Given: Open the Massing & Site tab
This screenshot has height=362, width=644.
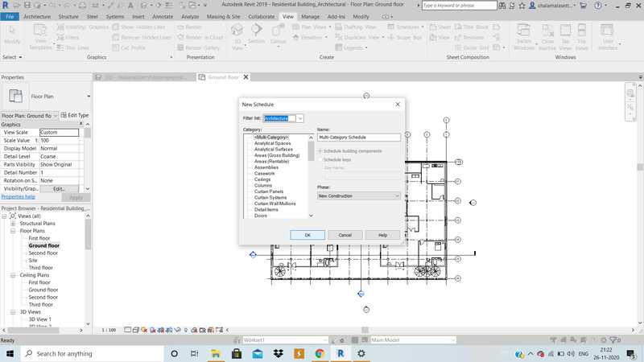Looking at the screenshot, I should 224,17.
